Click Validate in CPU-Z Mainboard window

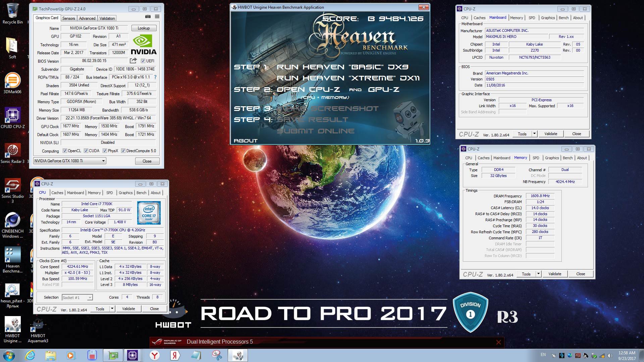point(551,134)
